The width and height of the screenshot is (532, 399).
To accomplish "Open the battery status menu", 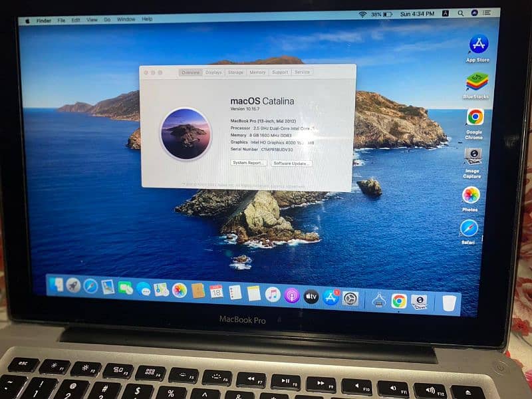I will click(x=388, y=14).
